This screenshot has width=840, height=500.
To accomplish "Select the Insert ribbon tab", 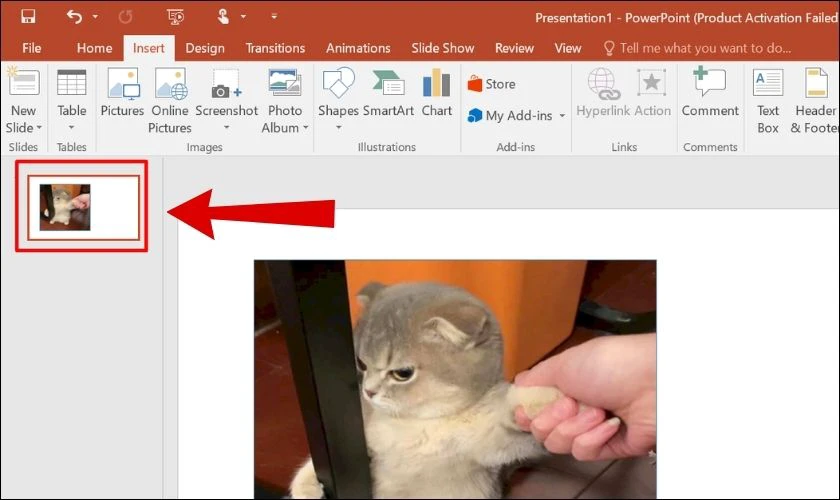I will (x=148, y=48).
